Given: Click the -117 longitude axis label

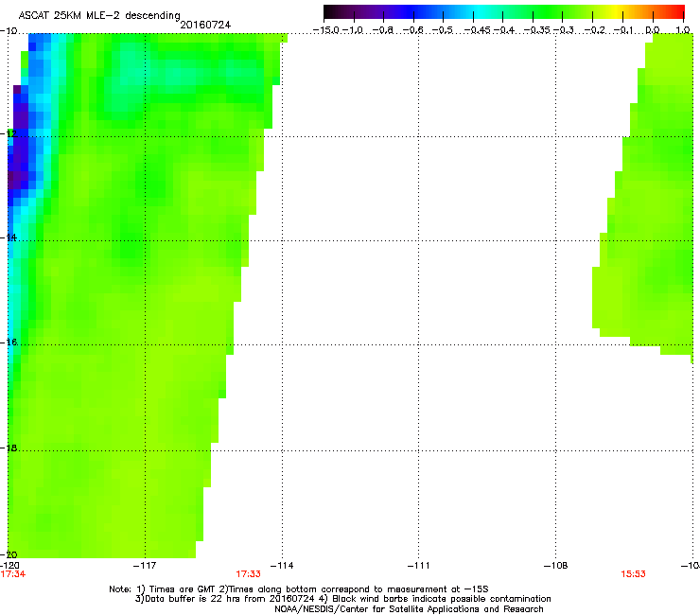Looking at the screenshot, I should click(145, 566).
